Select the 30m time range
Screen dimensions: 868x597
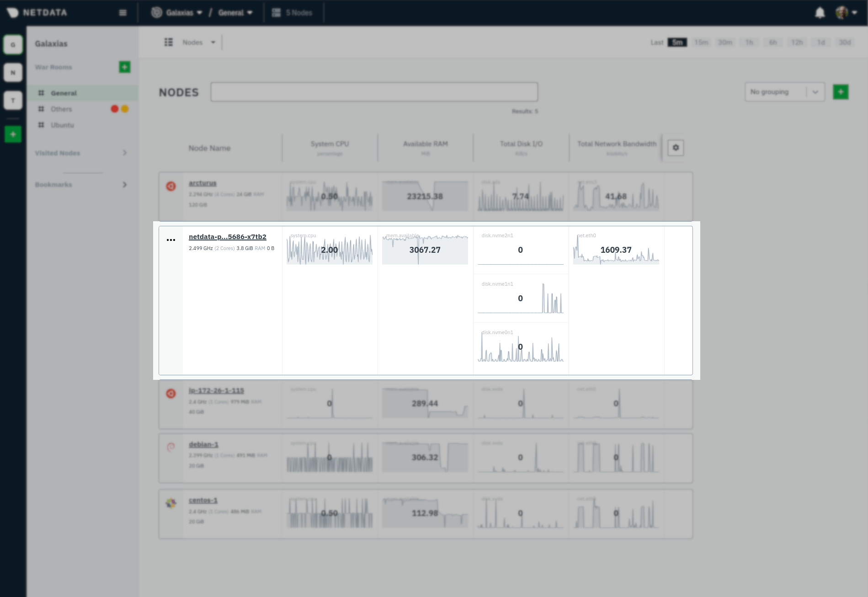725,43
